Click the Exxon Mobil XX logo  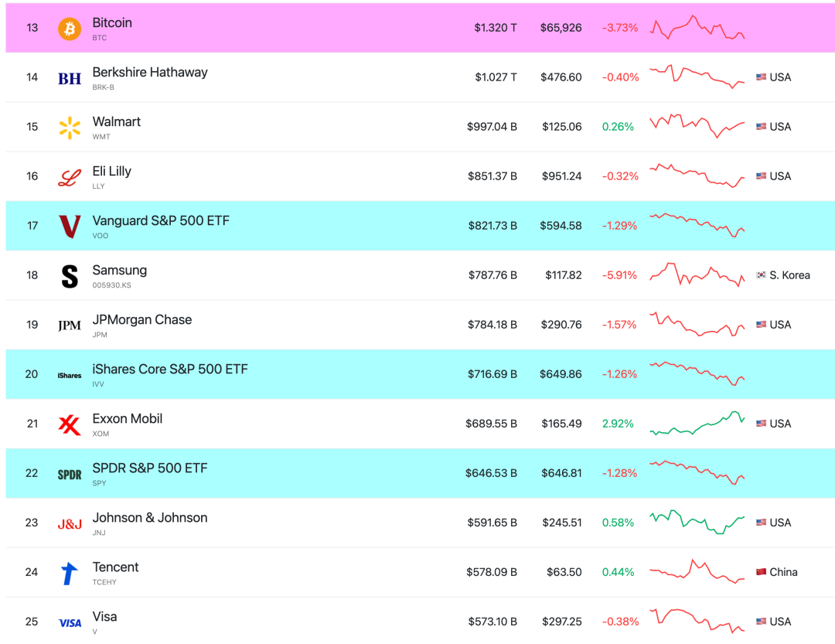pos(70,425)
